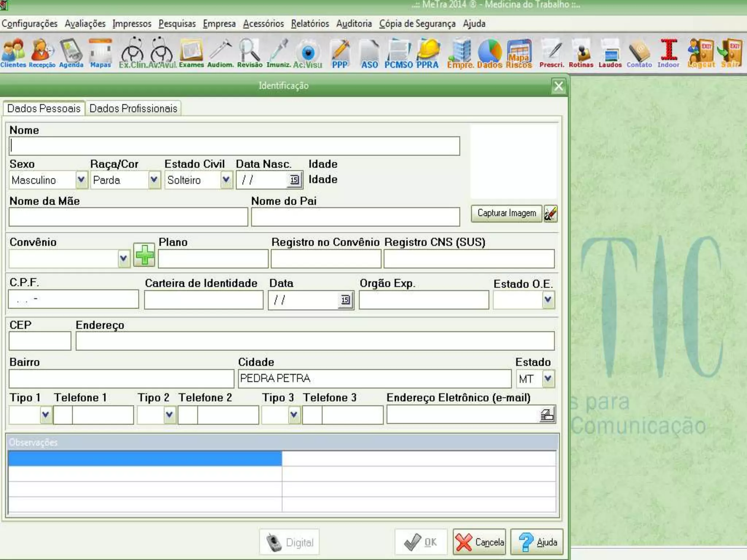Open Data Nasc. calendar picker
Image resolution: width=747 pixels, height=560 pixels.
pos(294,180)
